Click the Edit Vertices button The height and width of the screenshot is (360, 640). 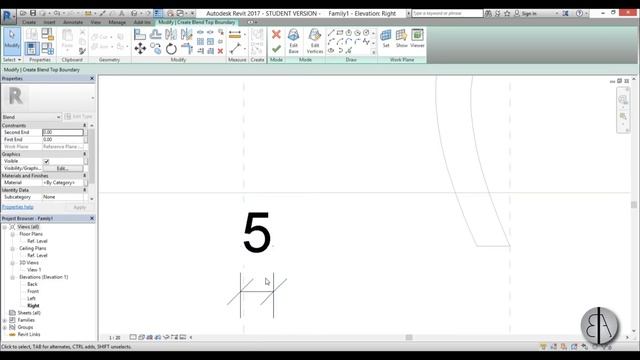point(315,41)
